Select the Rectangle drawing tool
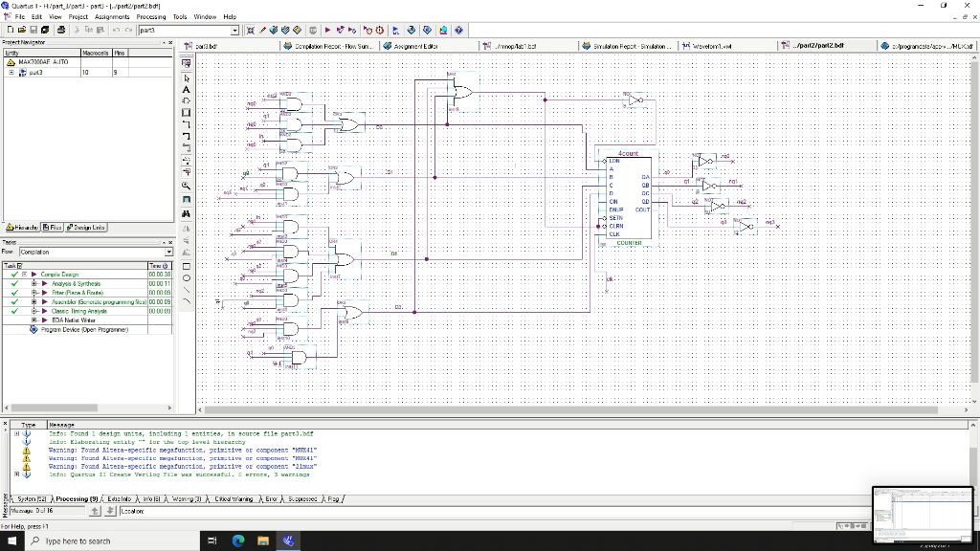The width and height of the screenshot is (980, 551). (187, 266)
